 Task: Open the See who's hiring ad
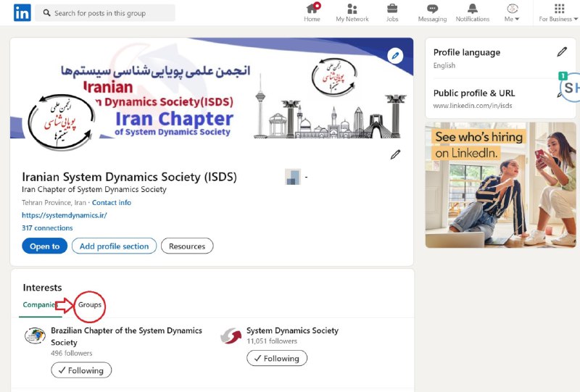coord(500,185)
